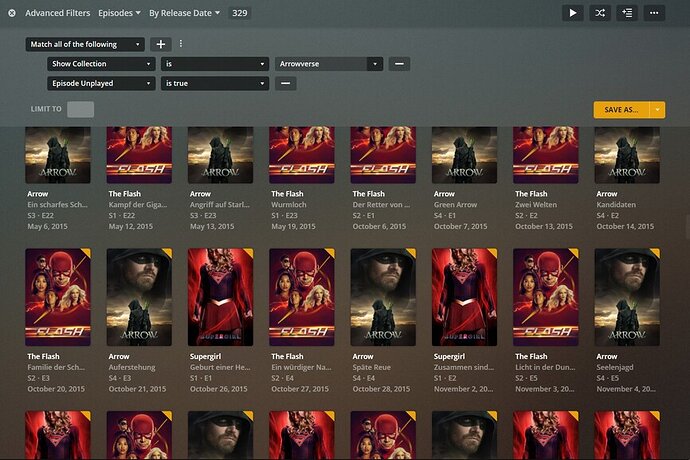
Task: Click episode title 'Zwei Welten'
Action: coord(536,205)
